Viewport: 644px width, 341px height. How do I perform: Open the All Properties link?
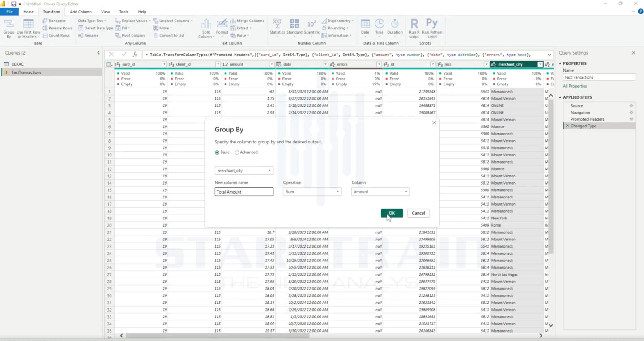[x=575, y=86]
